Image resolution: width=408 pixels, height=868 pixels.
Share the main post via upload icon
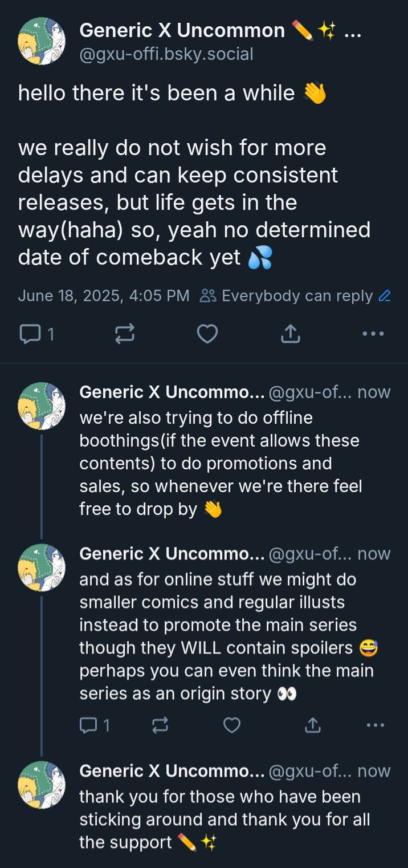tap(290, 334)
